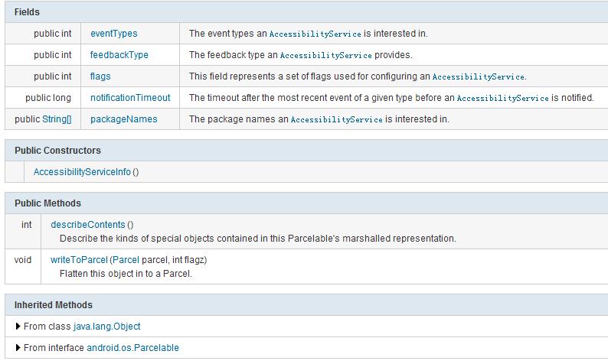Click the String[] type link

(x=57, y=119)
